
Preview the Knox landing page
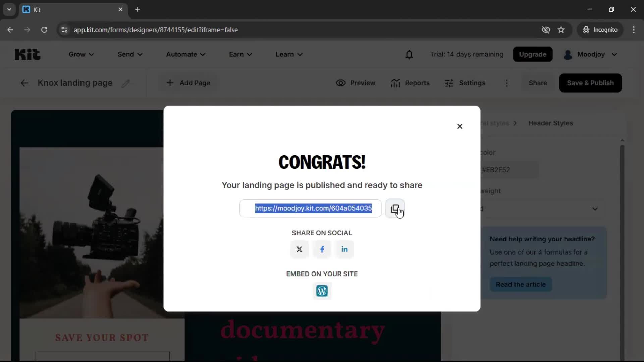356,83
